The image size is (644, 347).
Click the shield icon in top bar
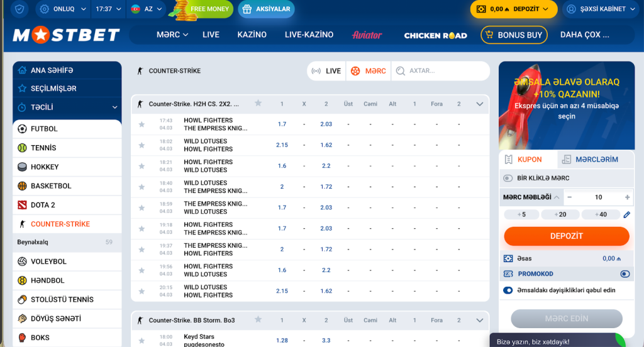[21, 9]
